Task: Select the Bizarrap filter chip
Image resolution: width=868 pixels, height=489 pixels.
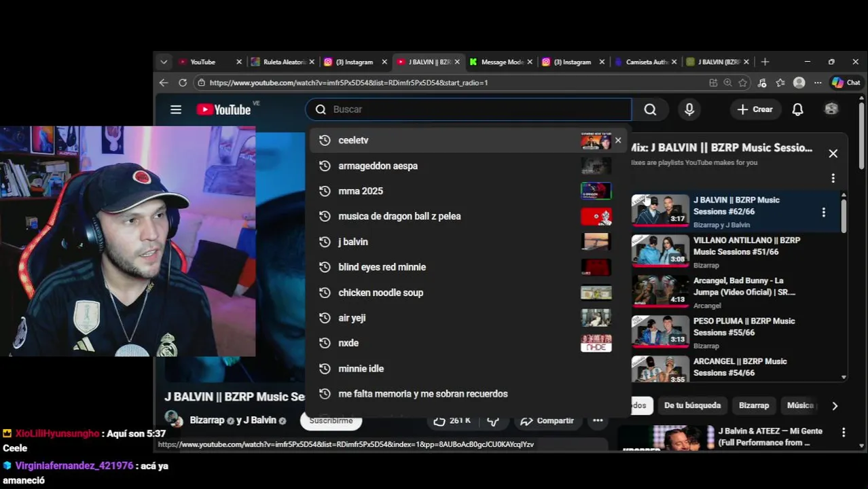Action: coord(754,405)
